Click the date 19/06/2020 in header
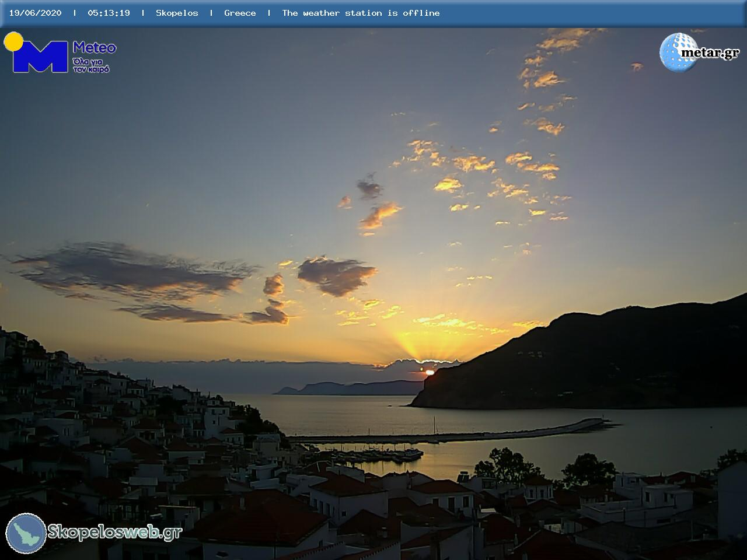Viewport: 747px width, 560px height. tap(35, 13)
